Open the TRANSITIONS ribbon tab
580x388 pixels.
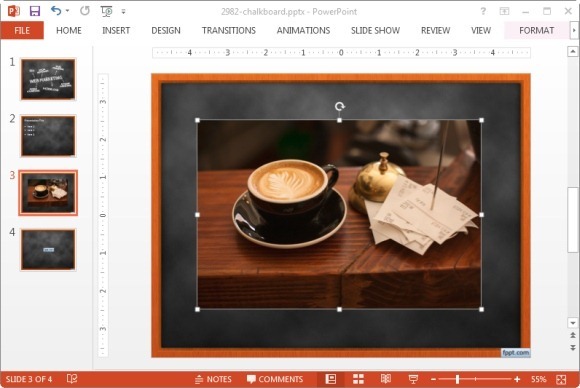point(229,30)
